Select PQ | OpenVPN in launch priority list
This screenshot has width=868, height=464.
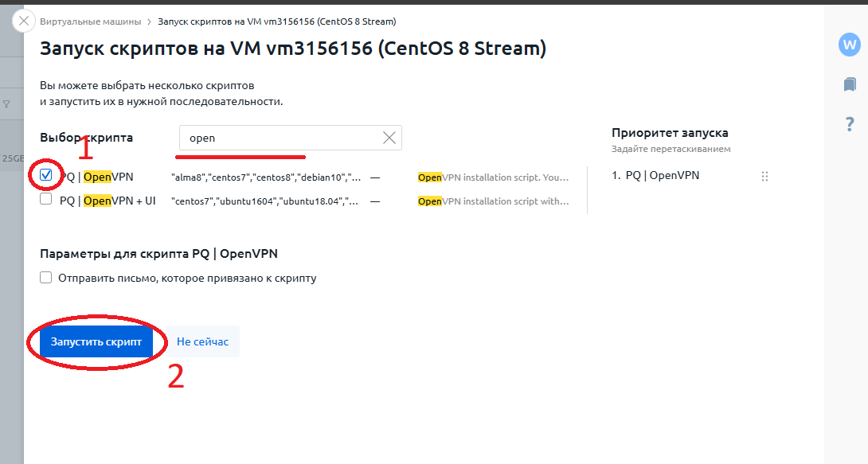tap(655, 175)
